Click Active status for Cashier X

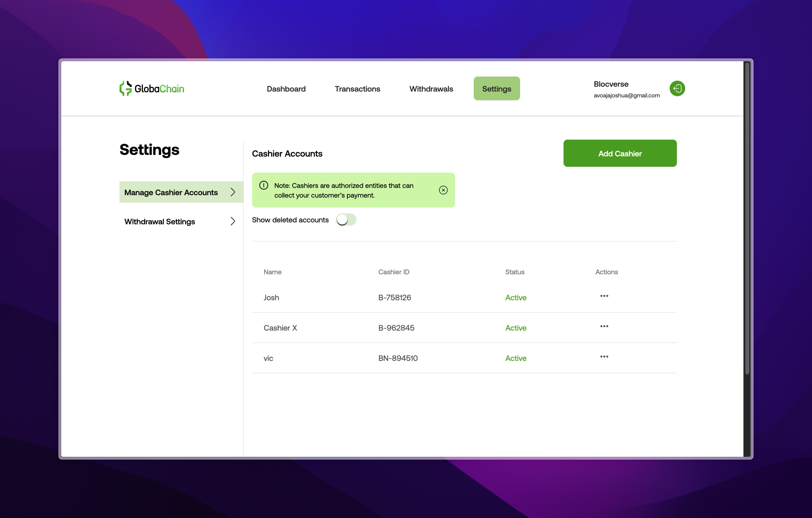(516, 328)
